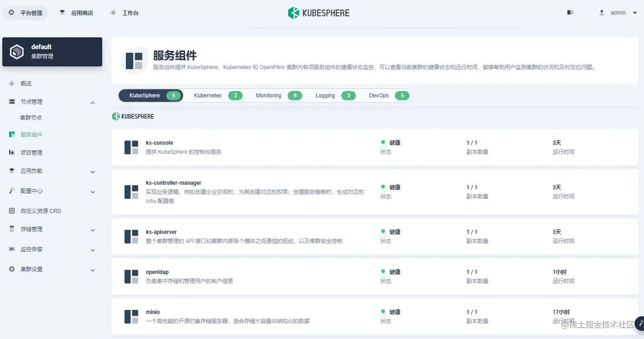Viewport: 644px width, 339px height.
Task: Click the monitoring & alerting (监控告警) icon
Action: click(12, 249)
